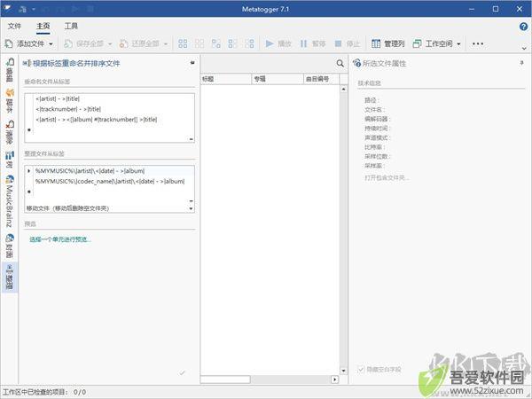Open the three-dots more options menu
This screenshot has height=399, width=532.
click(x=478, y=43)
